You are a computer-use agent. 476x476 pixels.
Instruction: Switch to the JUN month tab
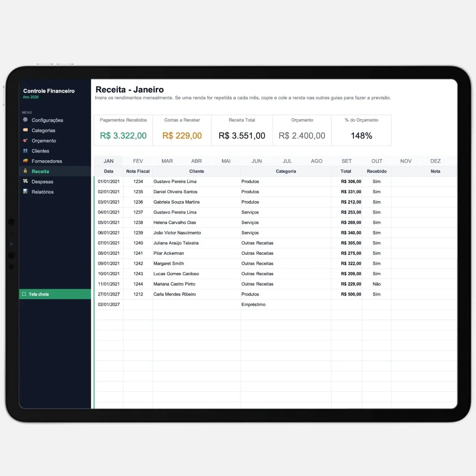(257, 161)
